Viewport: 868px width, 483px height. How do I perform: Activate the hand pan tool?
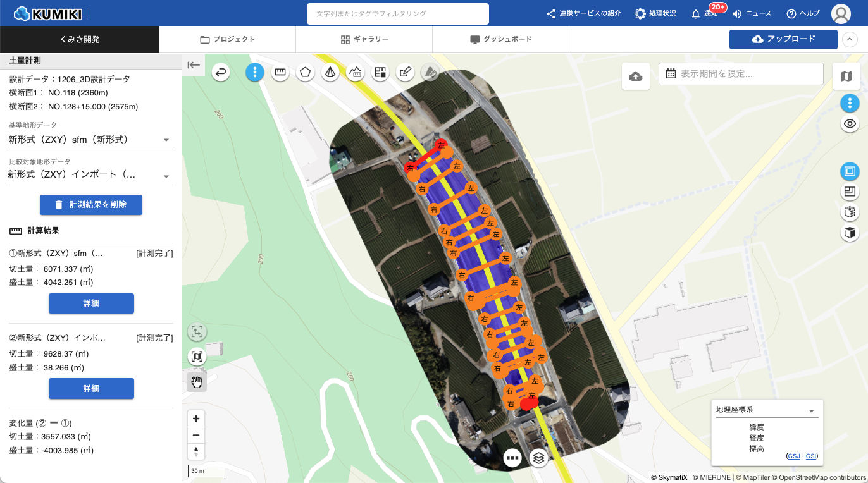197,381
